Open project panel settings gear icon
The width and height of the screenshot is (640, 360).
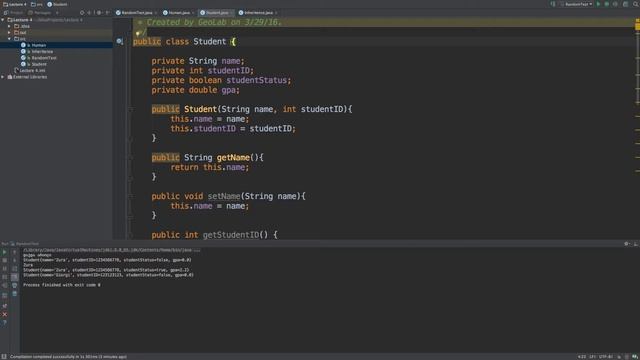pyautogui.click(x=99, y=13)
